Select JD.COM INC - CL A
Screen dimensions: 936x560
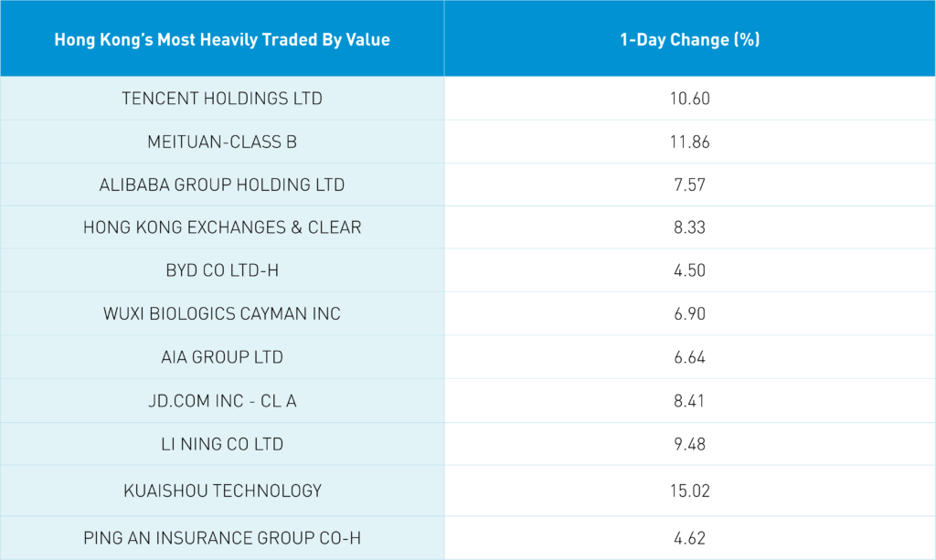click(222, 400)
